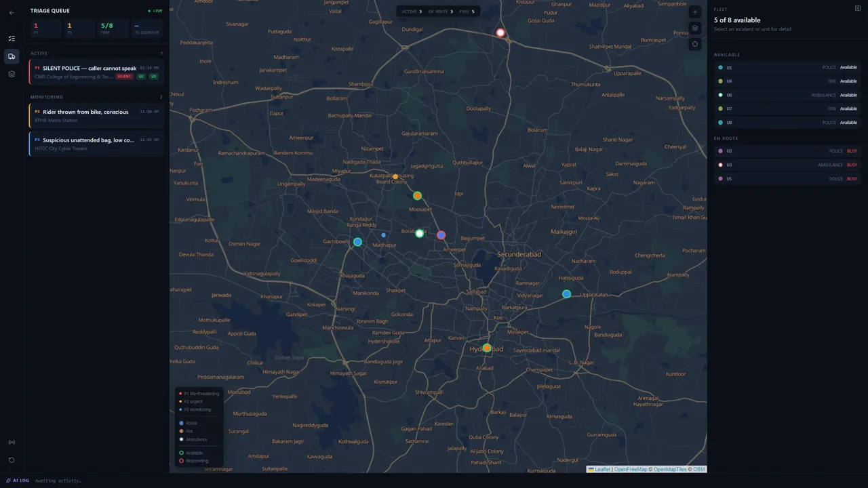Recenter the map with the target icon
The width and height of the screenshot is (868, 488).
tap(694, 44)
